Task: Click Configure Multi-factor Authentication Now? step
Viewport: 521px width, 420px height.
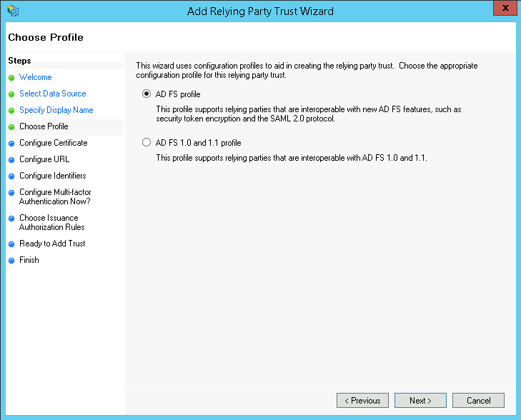Action: tap(55, 196)
